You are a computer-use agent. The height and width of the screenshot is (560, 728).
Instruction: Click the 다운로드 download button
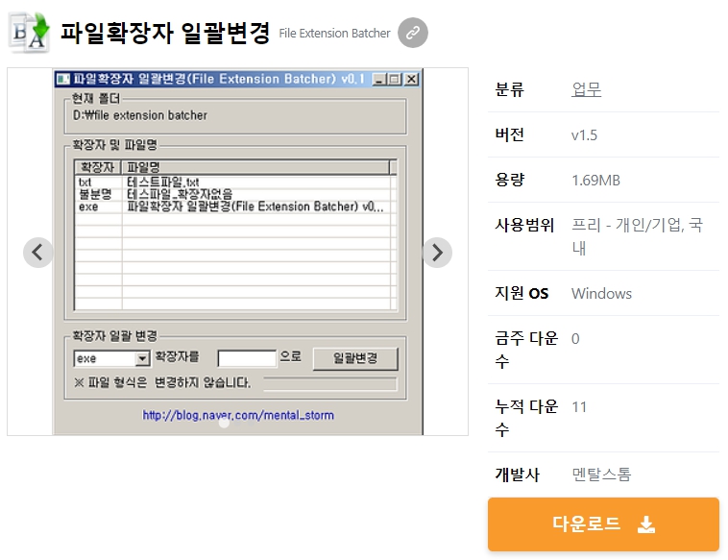coord(603,524)
